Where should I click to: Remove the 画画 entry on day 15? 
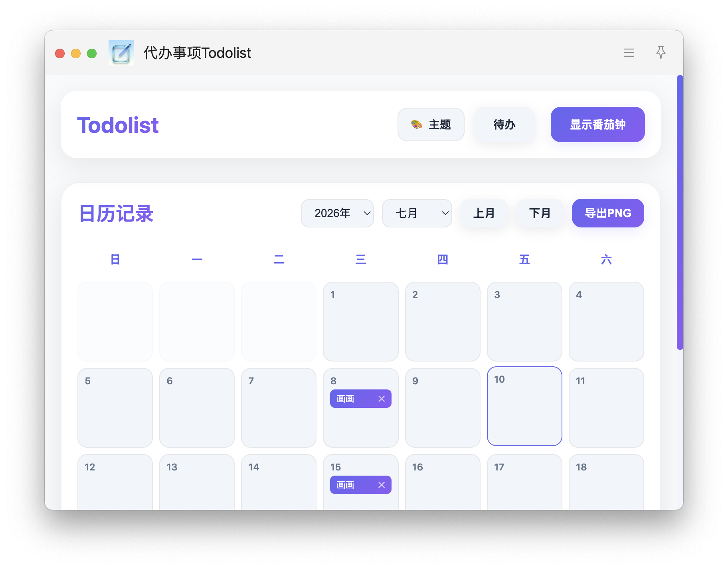pos(382,485)
